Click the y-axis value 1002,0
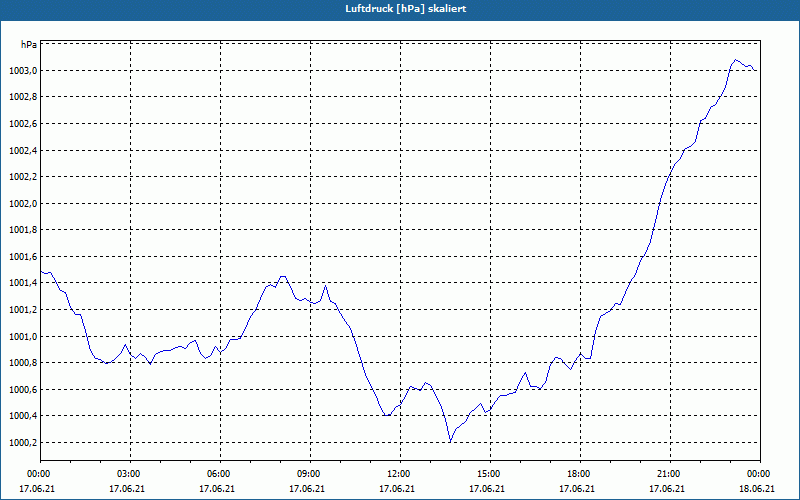 (23, 204)
